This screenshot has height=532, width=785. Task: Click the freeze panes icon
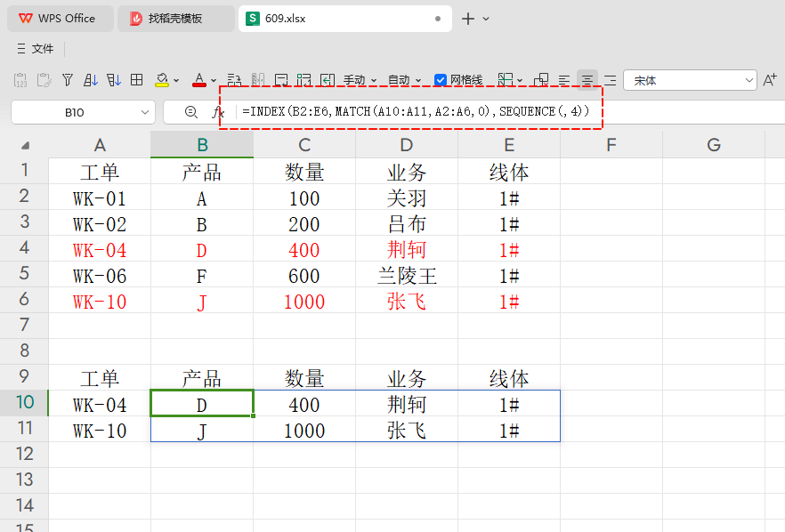506,80
